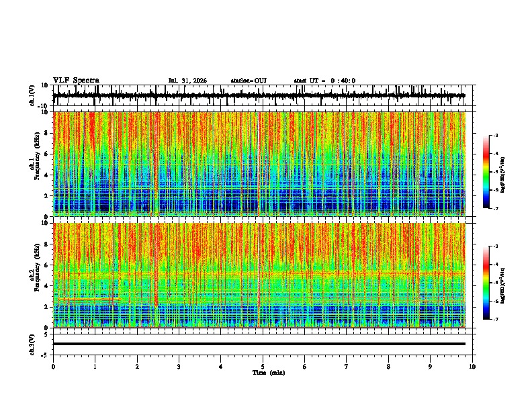Click the time axis tick label "0"
The width and height of the screenshot is (532, 411).
click(53, 367)
